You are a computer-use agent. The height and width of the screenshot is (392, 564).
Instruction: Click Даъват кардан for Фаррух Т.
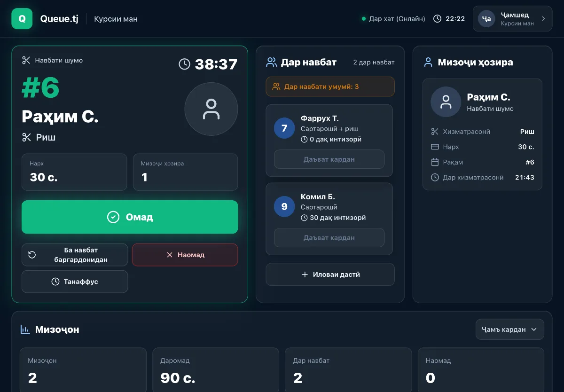tap(329, 159)
